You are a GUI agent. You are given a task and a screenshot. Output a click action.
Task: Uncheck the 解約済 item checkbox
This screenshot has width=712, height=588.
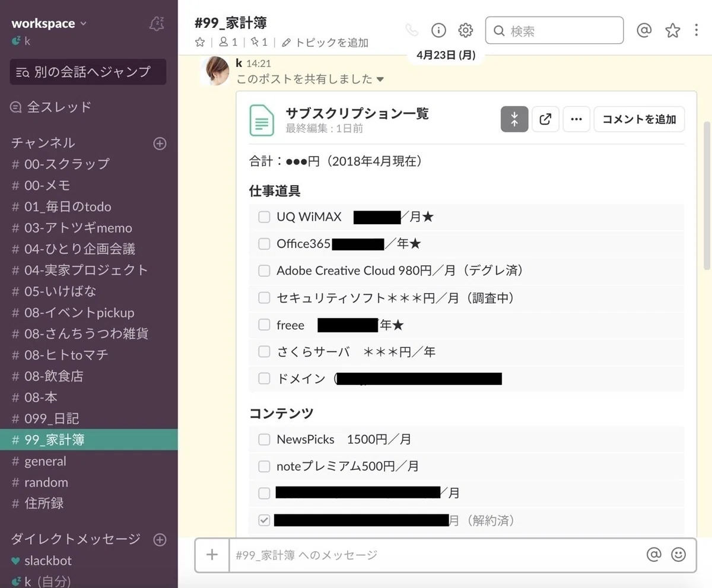point(264,520)
